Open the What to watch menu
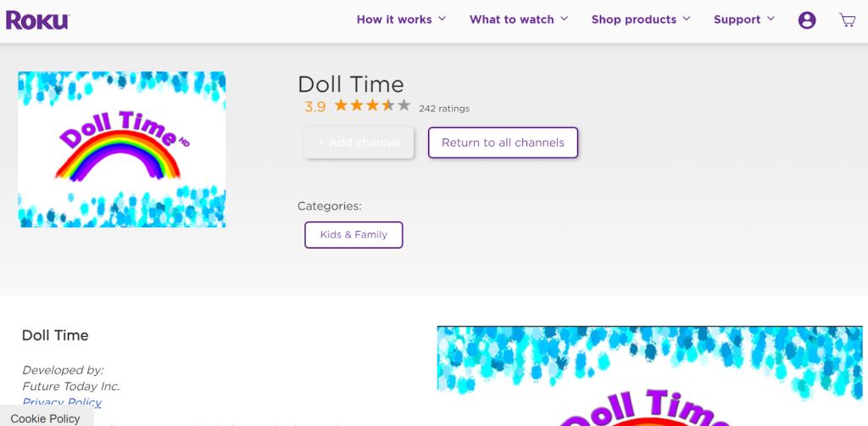Image resolution: width=868 pixels, height=426 pixels. pyautogui.click(x=511, y=20)
